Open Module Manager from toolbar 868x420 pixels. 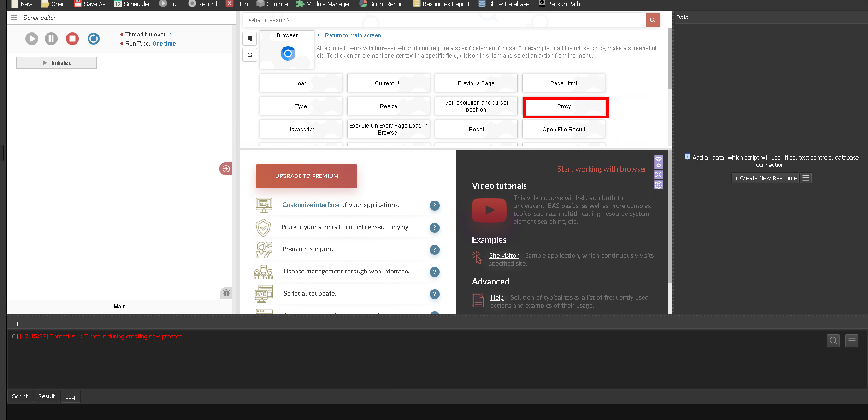[323, 4]
